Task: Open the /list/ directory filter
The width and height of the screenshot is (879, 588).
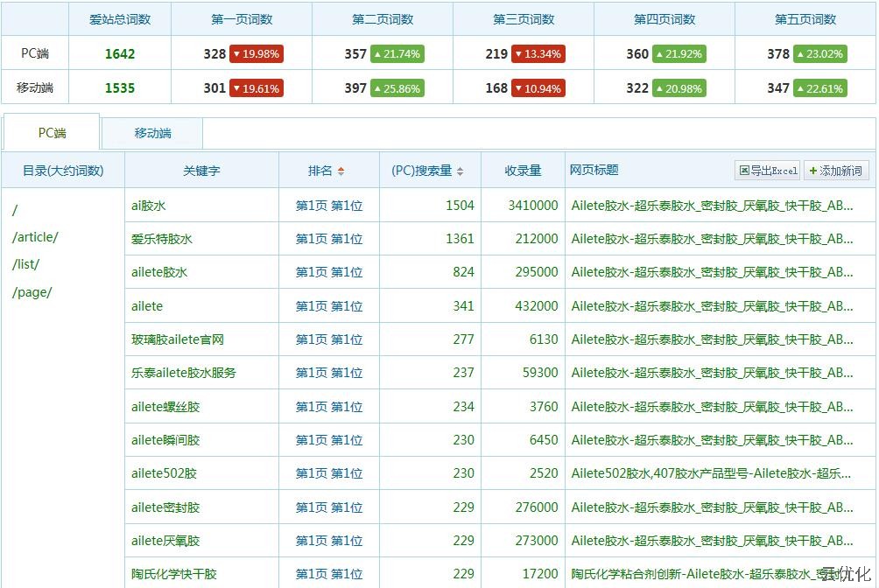Action: (25, 264)
